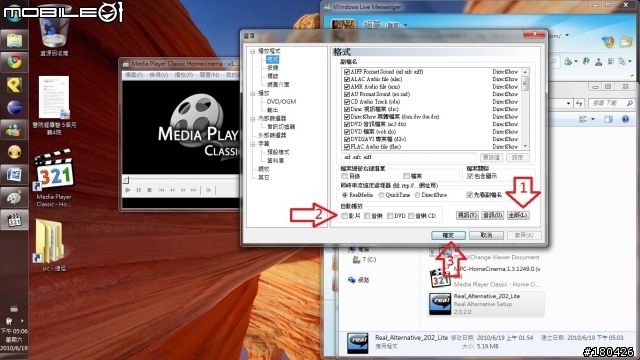Click the 確定 OK button
Viewport: 640px width, 360px height.
tap(448, 236)
